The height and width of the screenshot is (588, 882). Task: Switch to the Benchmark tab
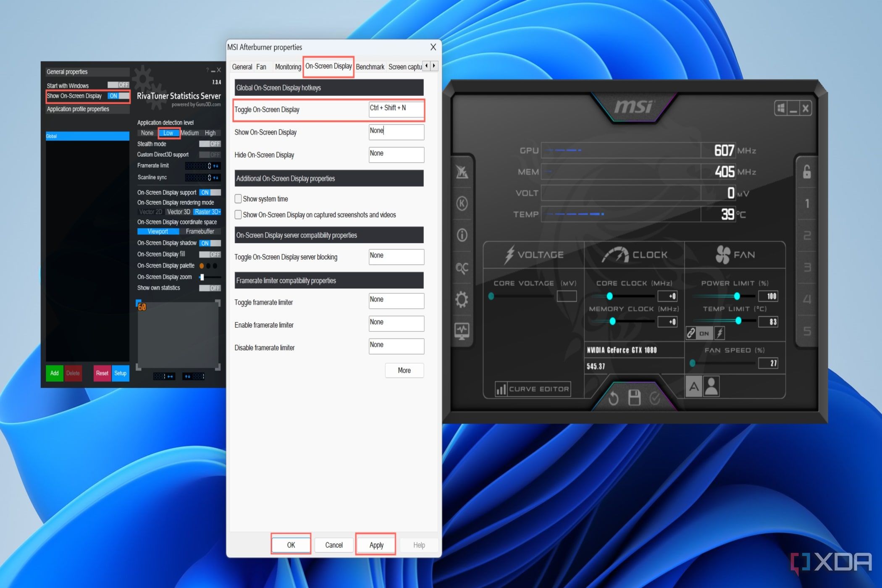pos(370,67)
